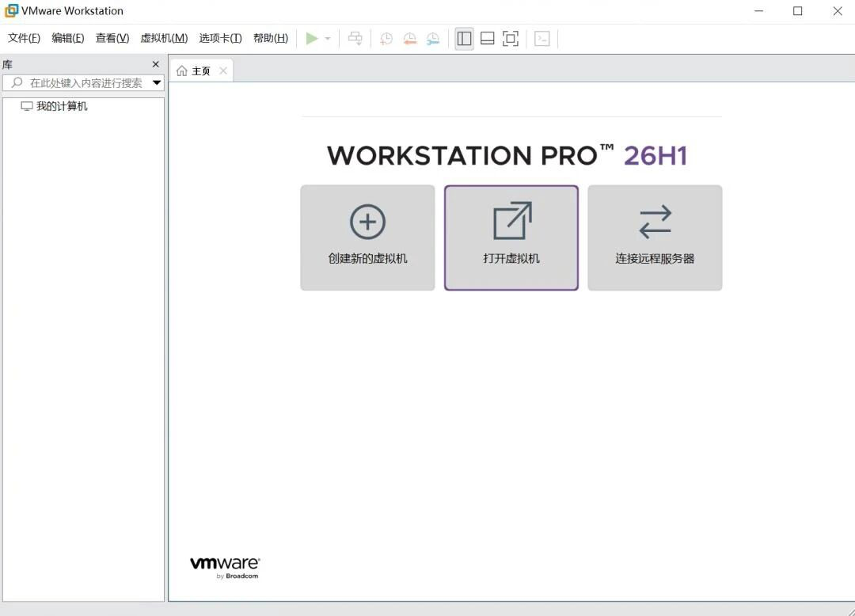Click the take snapshot clock icon
This screenshot has height=616, width=855.
(386, 38)
